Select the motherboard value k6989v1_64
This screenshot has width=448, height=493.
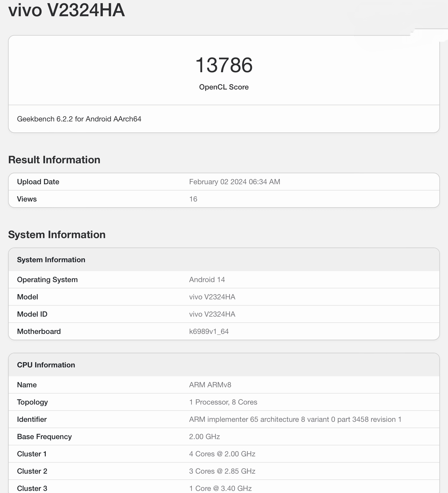tap(209, 332)
